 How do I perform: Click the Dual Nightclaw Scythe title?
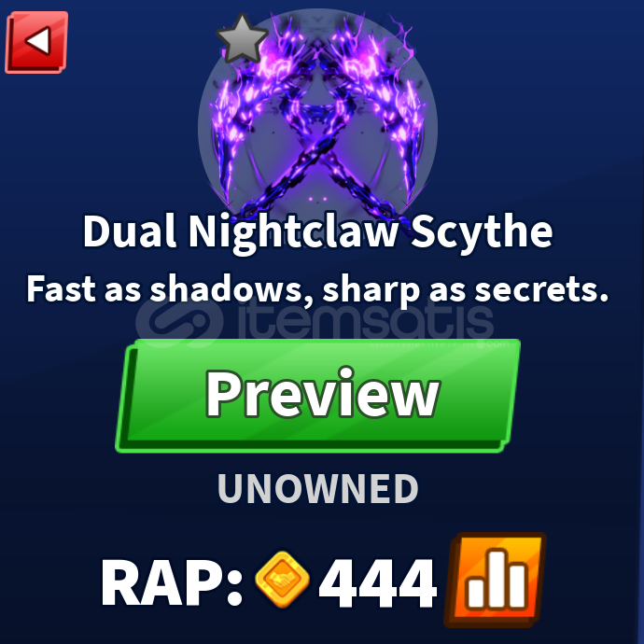click(x=317, y=233)
